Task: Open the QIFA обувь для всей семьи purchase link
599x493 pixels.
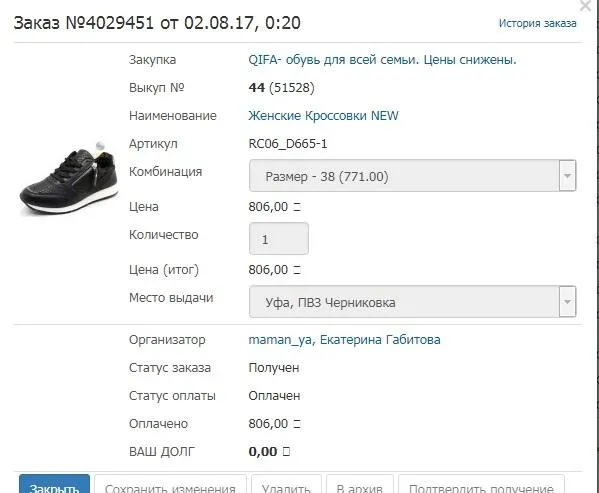Action: point(382,60)
